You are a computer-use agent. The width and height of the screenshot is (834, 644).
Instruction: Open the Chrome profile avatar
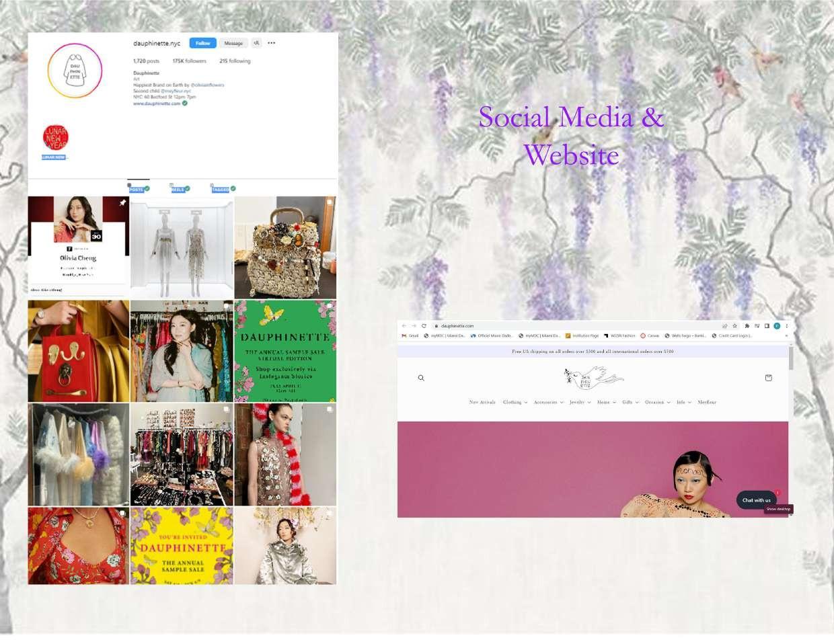777,326
